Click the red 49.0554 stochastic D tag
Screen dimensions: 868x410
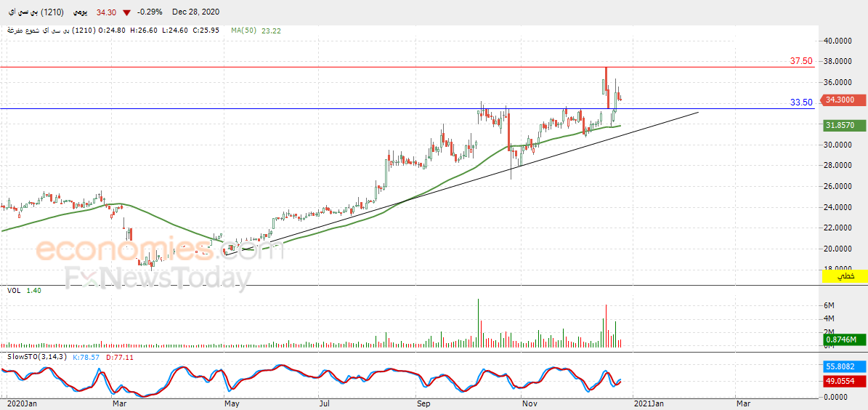pyautogui.click(x=841, y=381)
